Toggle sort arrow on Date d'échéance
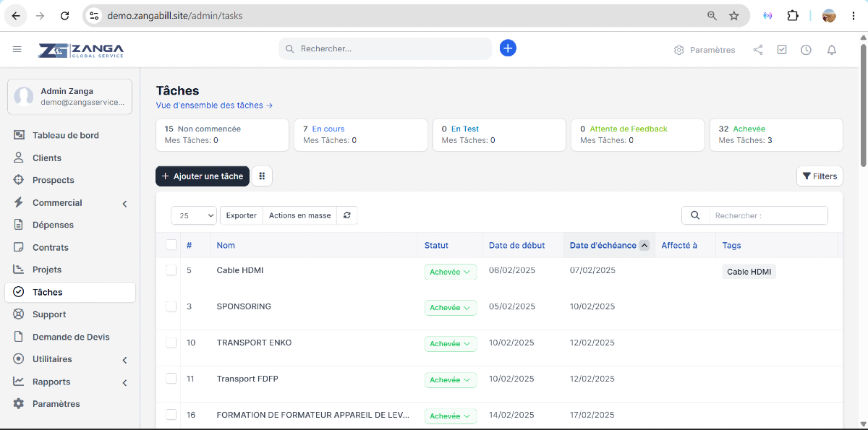868x430 pixels. pyautogui.click(x=644, y=246)
